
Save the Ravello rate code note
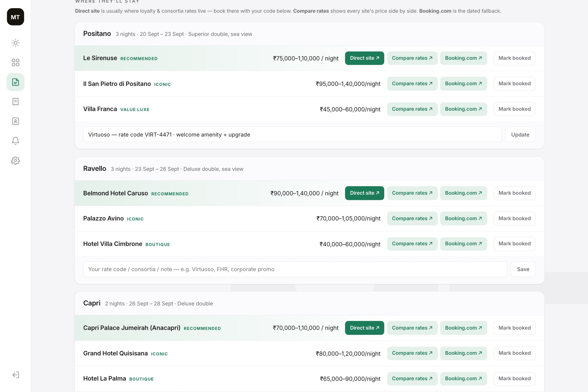523,269
